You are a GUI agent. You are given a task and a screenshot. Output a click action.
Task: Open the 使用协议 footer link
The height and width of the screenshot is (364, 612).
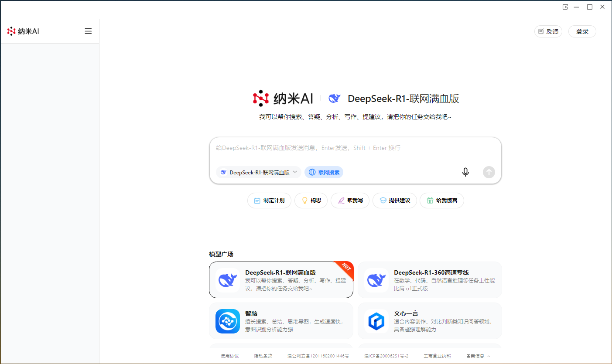click(x=229, y=356)
